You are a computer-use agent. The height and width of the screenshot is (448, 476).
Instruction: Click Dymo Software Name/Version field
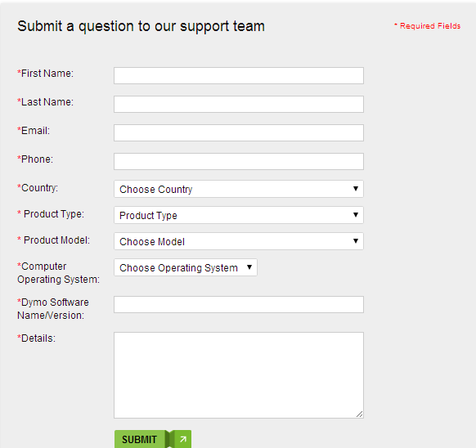coord(239,304)
